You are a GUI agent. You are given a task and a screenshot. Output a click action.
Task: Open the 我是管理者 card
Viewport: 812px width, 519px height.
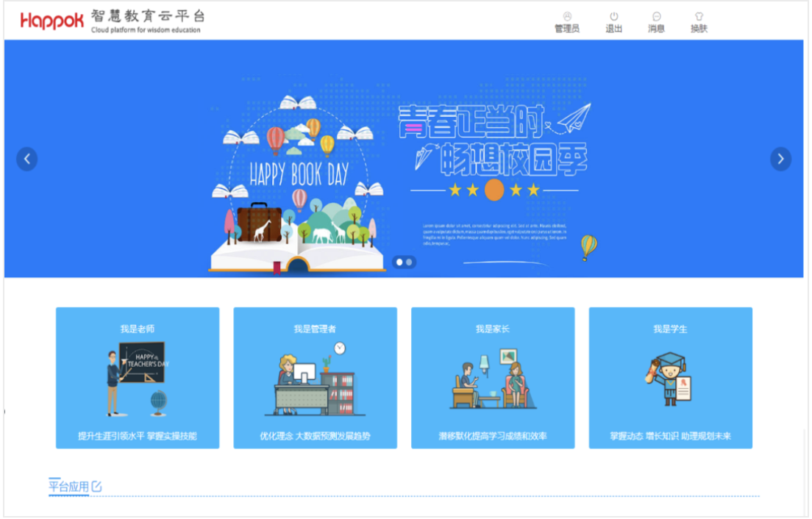(315, 378)
